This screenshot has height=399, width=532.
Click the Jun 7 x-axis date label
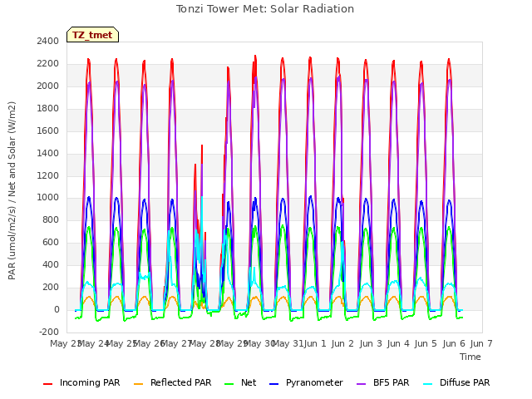coord(481,343)
